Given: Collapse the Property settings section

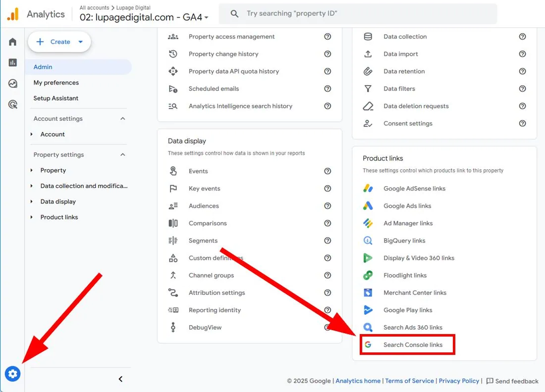Looking at the screenshot, I should pos(123,154).
